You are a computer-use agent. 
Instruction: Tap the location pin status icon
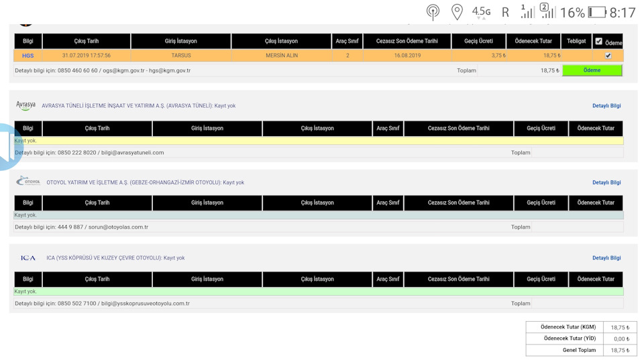pyautogui.click(x=457, y=12)
